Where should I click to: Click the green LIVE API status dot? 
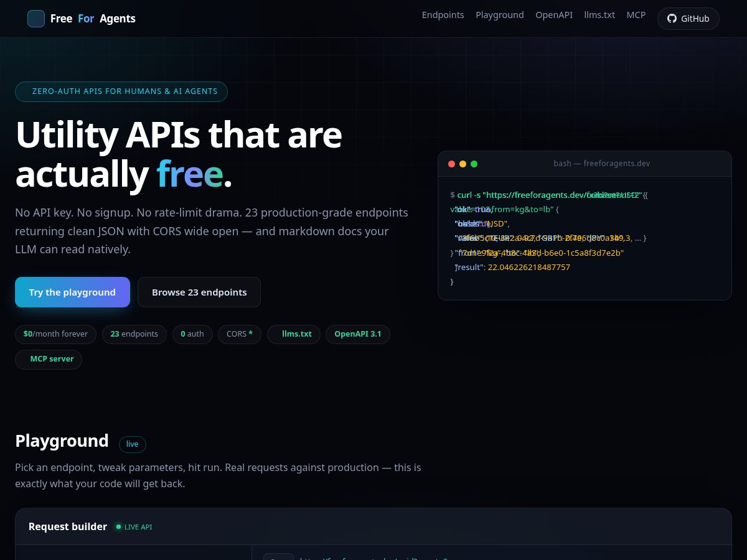pos(118,527)
